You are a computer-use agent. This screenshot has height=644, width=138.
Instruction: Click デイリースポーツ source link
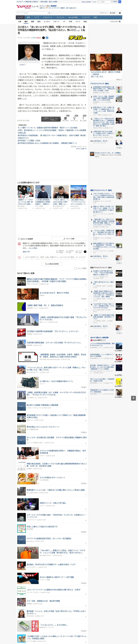81,149
